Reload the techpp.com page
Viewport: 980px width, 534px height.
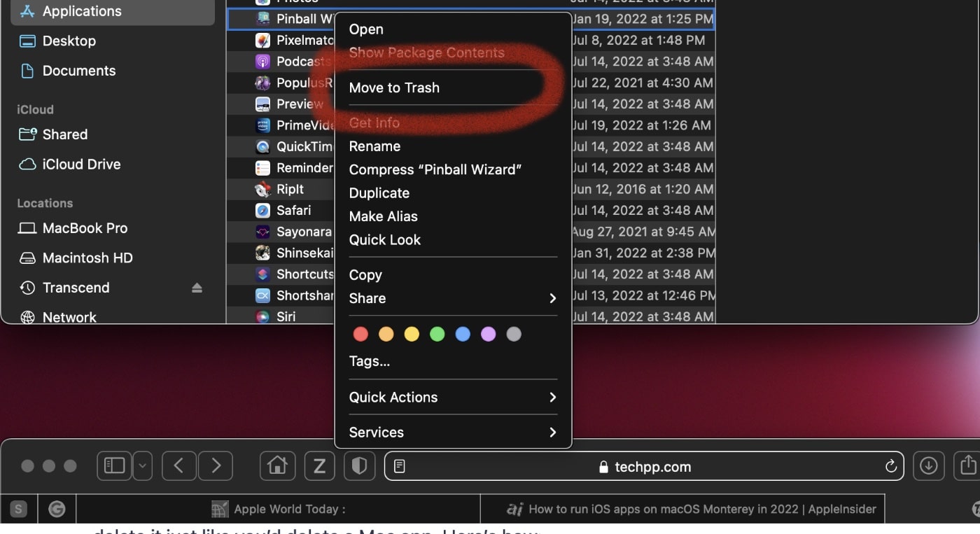click(890, 467)
